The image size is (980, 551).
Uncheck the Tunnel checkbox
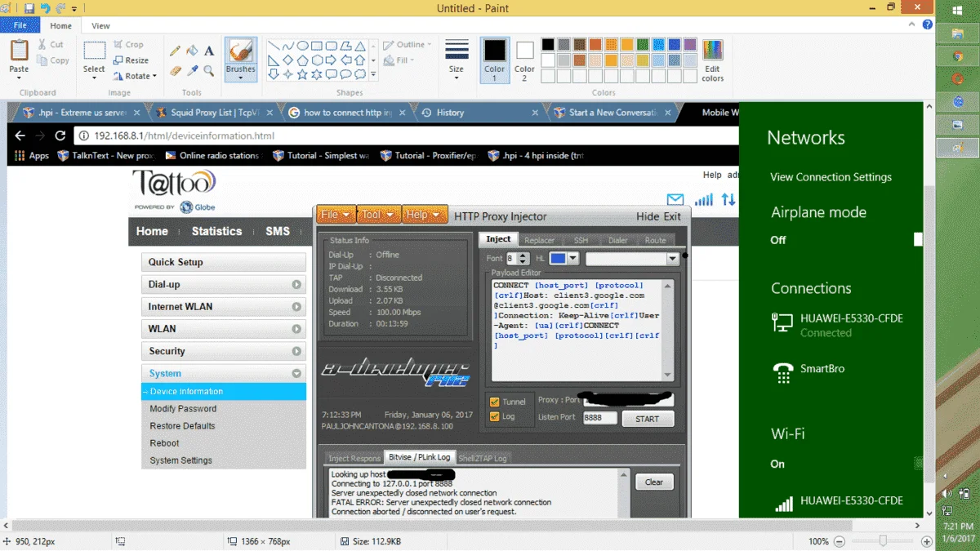click(494, 402)
